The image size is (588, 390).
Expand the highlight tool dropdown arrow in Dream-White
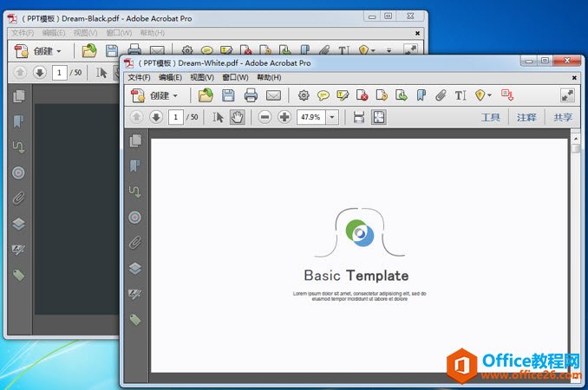pos(490,95)
